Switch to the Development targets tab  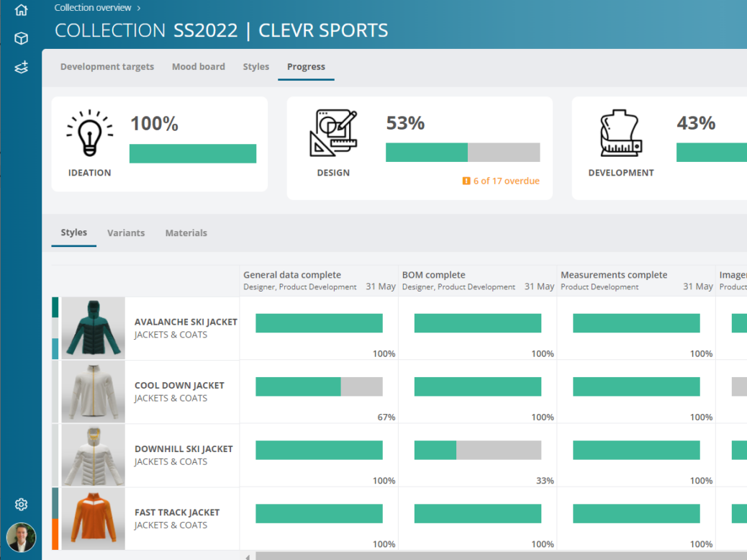click(107, 67)
